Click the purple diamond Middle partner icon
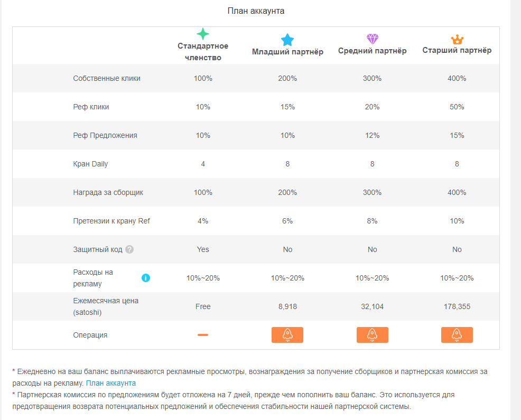 point(373,39)
